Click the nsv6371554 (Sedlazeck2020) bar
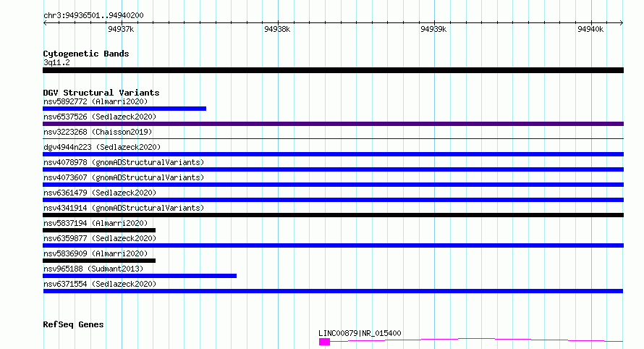 [333, 291]
